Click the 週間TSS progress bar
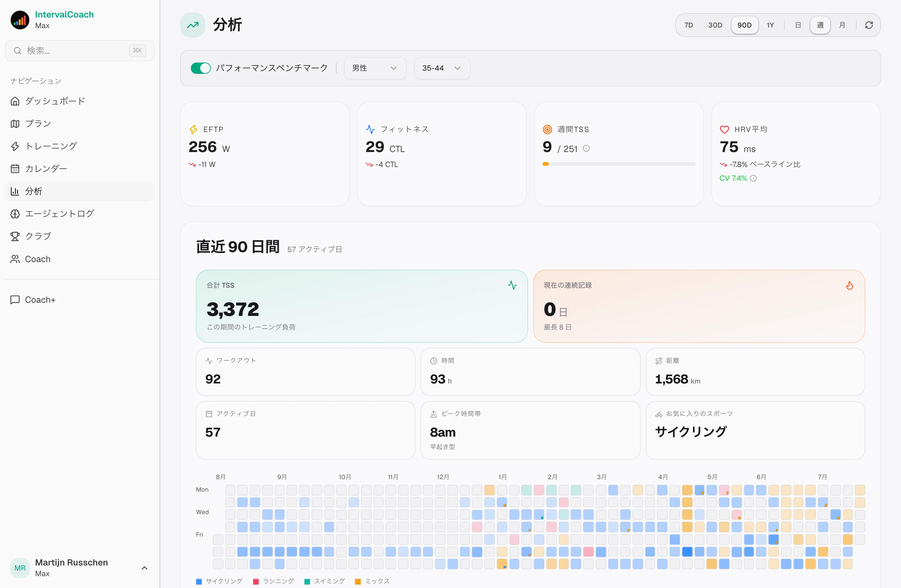901x588 pixels. click(x=619, y=164)
